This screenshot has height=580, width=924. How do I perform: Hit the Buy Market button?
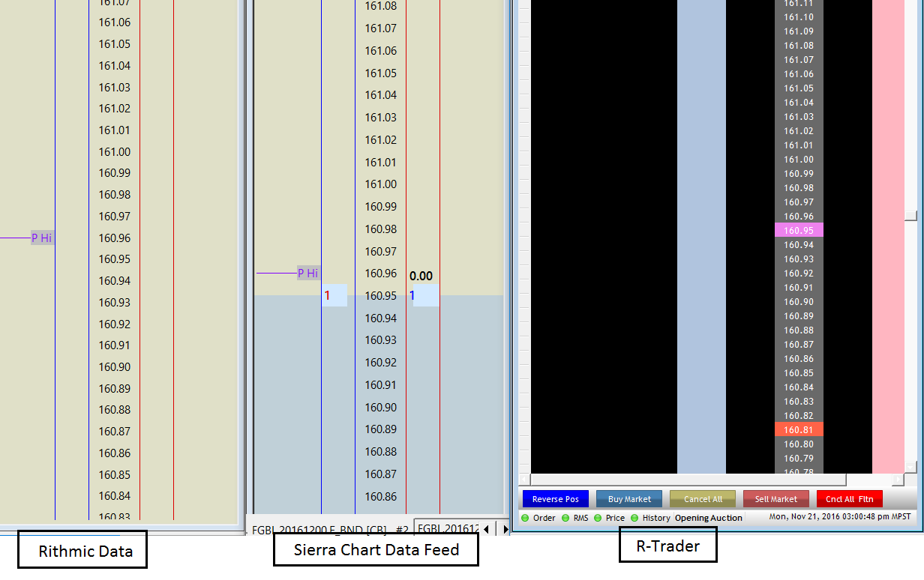629,499
